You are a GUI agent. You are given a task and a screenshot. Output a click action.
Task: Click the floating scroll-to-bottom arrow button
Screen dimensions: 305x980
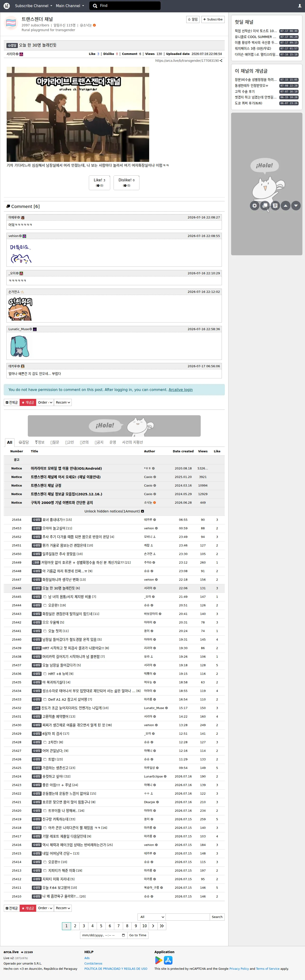(296, 205)
